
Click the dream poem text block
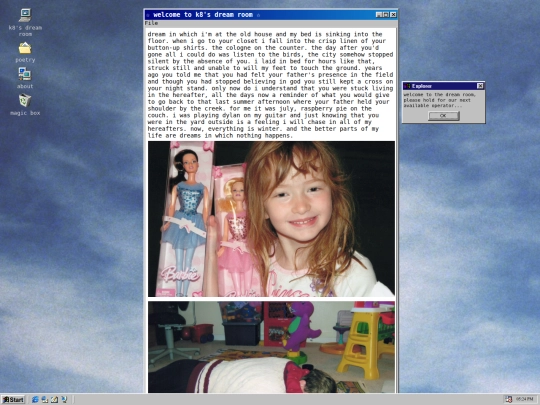[271, 85]
